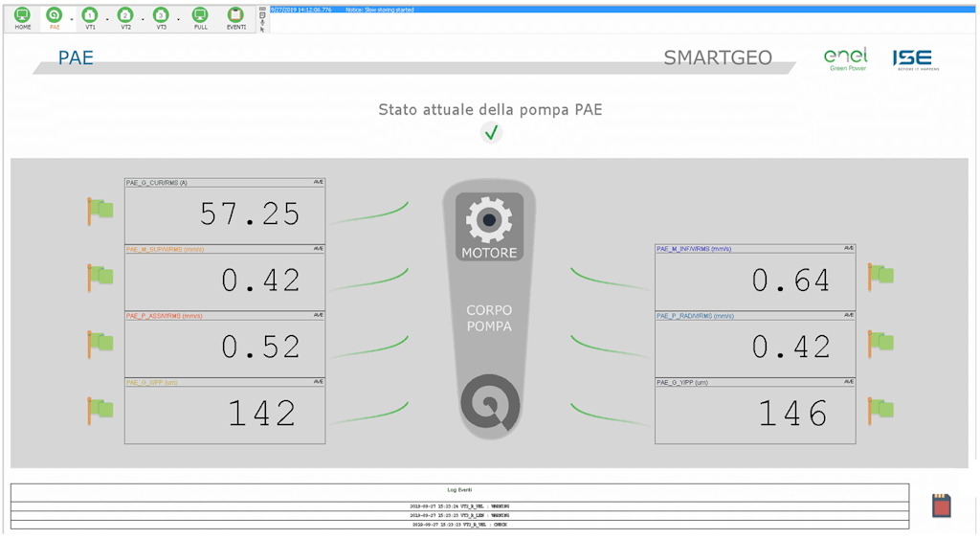Click the AVE tag on PAE_G_CUR/RMS panel
This screenshot has height=539, width=980.
[318, 182]
